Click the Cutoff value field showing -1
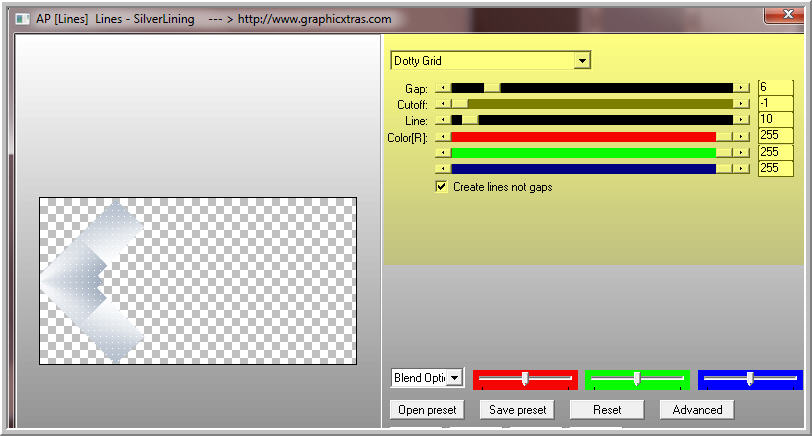Image resolution: width=812 pixels, height=436 pixels. [776, 104]
